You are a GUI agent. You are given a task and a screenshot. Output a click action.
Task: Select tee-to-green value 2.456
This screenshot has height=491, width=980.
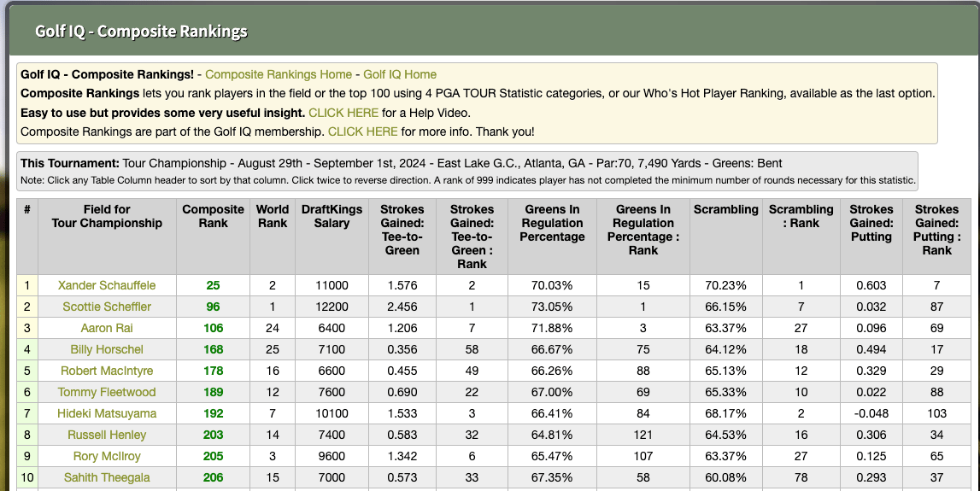pos(402,307)
